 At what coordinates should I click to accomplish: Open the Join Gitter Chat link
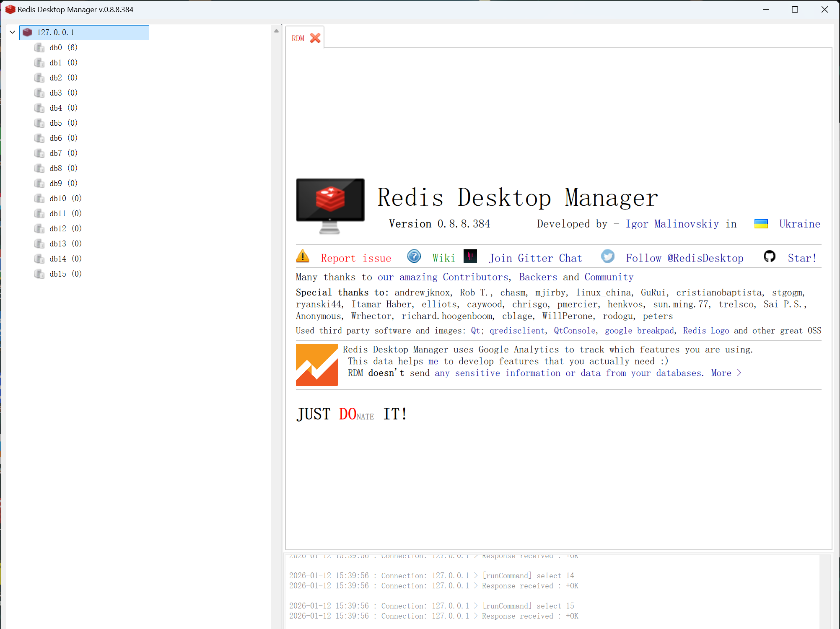coord(535,258)
